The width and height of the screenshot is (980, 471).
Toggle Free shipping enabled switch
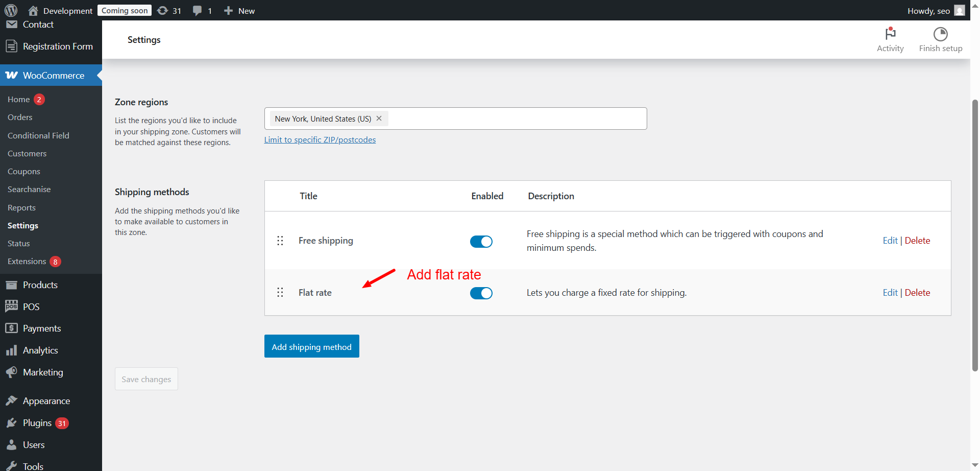click(481, 241)
